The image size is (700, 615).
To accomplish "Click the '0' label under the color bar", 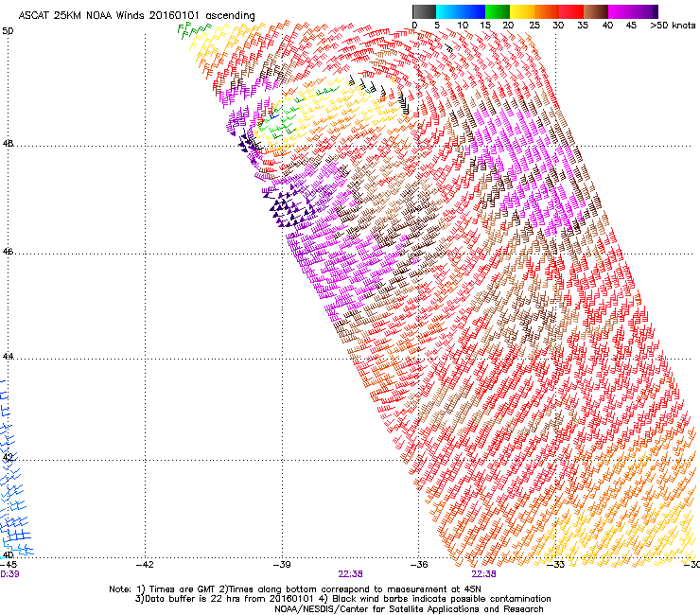I will pyautogui.click(x=414, y=26).
